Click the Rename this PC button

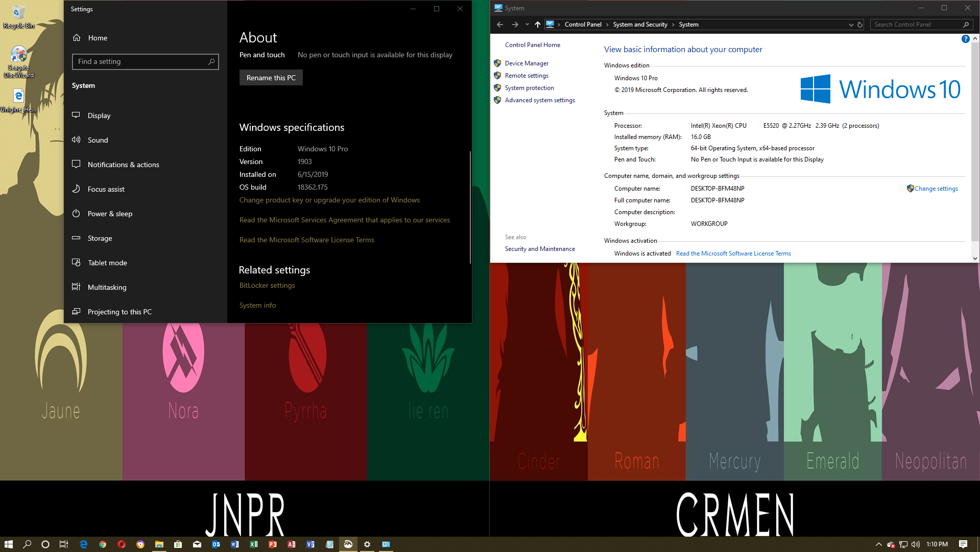271,78
